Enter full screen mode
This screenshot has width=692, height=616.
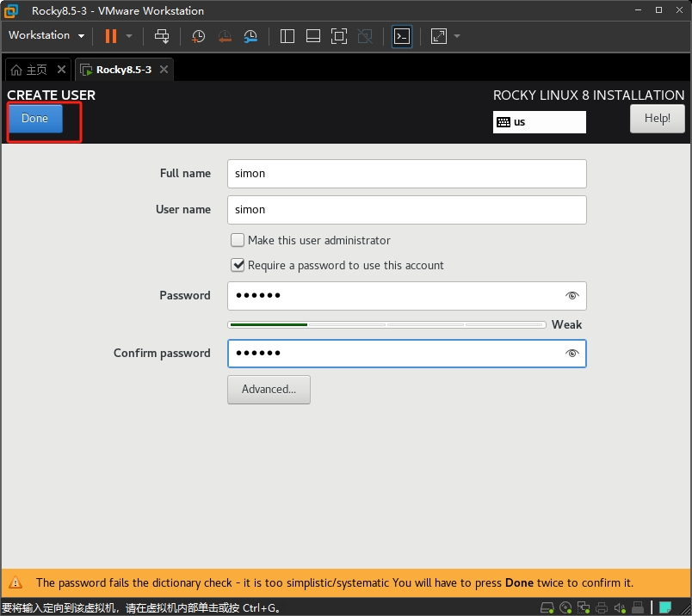click(x=339, y=36)
